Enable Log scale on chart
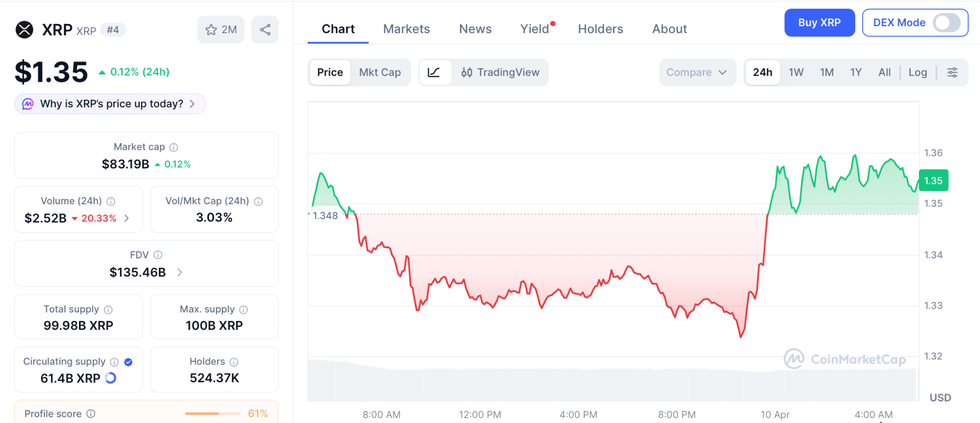The width and height of the screenshot is (980, 423). 917,72
